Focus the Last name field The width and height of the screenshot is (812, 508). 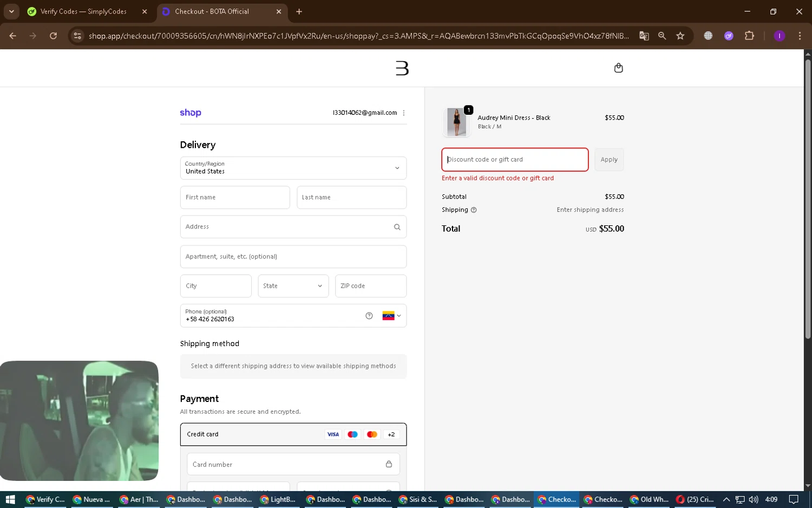click(351, 197)
